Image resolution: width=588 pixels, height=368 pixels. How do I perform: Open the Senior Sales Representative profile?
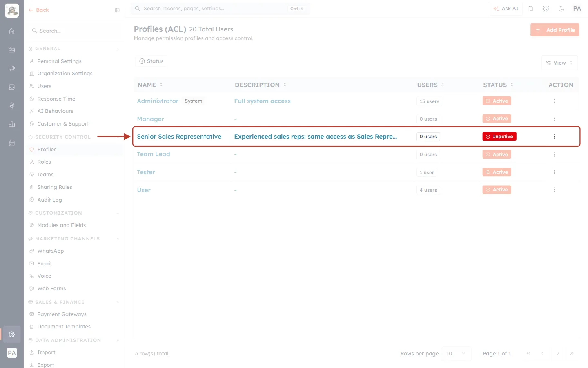click(179, 137)
